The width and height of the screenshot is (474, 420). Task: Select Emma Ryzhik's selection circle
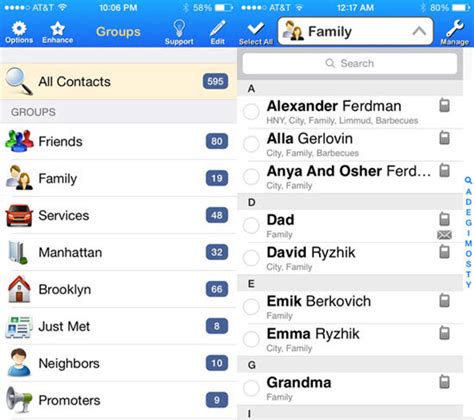point(251,339)
